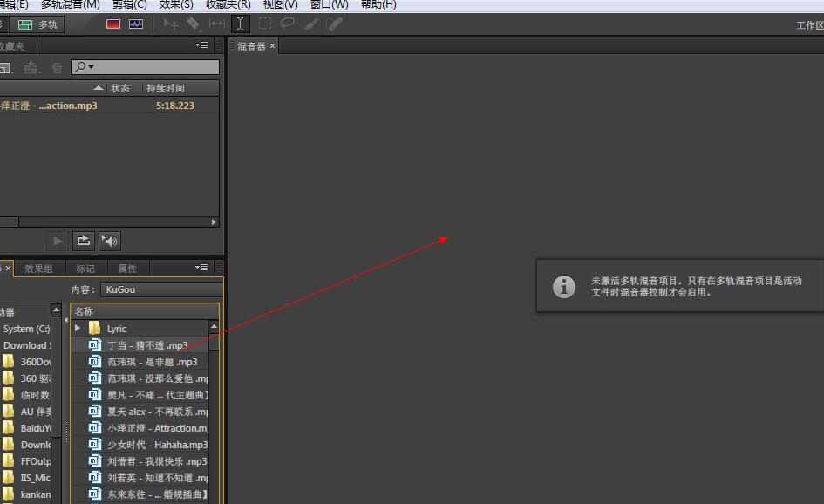
Task: Open the Clip (剪辑) menu
Action: click(x=129, y=4)
